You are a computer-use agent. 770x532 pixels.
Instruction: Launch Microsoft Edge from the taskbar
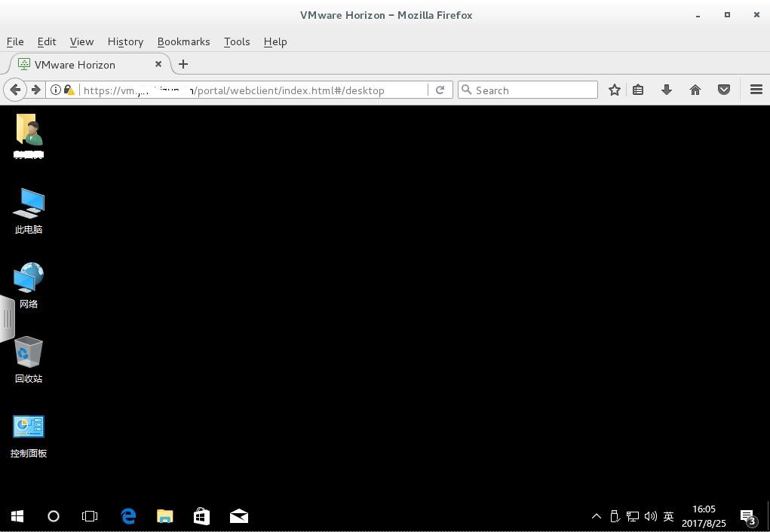tap(128, 516)
